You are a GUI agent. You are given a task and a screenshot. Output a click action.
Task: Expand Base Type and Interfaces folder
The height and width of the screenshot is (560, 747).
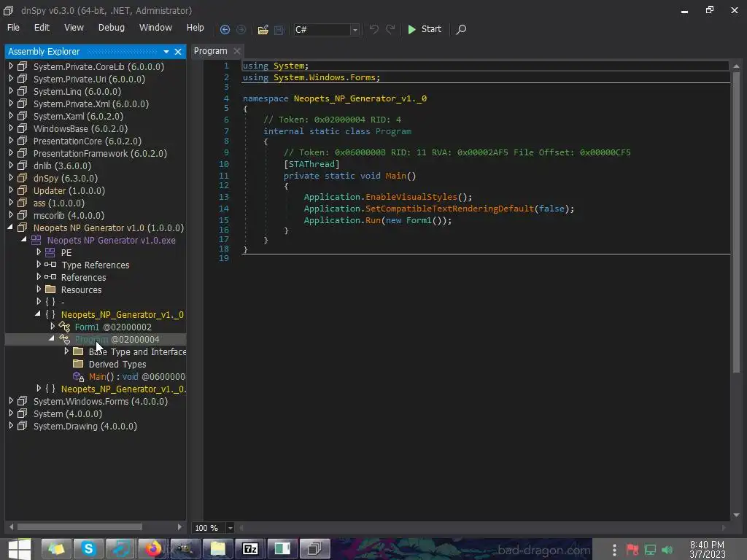pyautogui.click(x=66, y=351)
